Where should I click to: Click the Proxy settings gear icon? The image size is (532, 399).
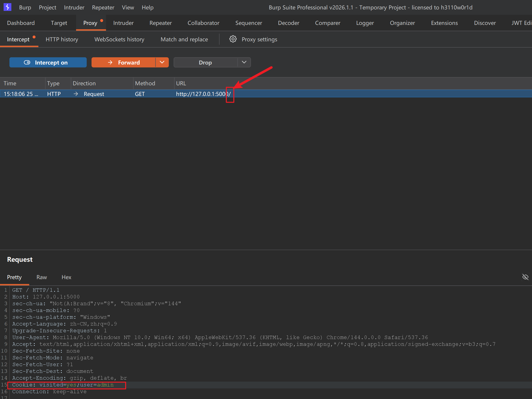point(233,39)
